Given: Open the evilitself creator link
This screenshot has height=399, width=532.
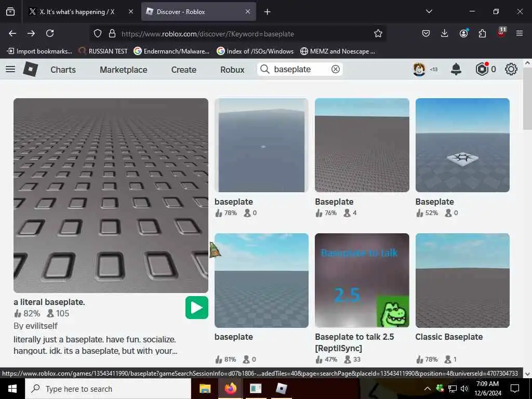Looking at the screenshot, I should point(43,326).
